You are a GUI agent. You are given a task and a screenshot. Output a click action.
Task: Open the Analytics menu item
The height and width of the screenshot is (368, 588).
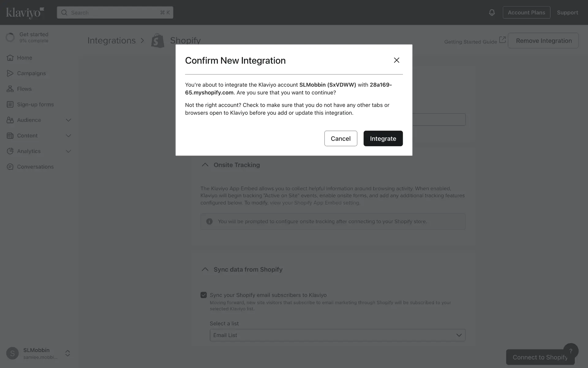pyautogui.click(x=29, y=151)
